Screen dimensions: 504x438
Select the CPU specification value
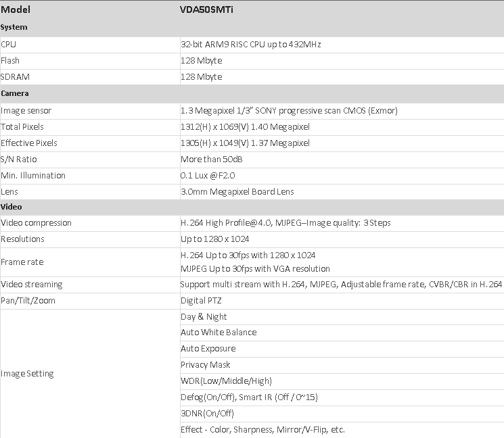[250, 44]
